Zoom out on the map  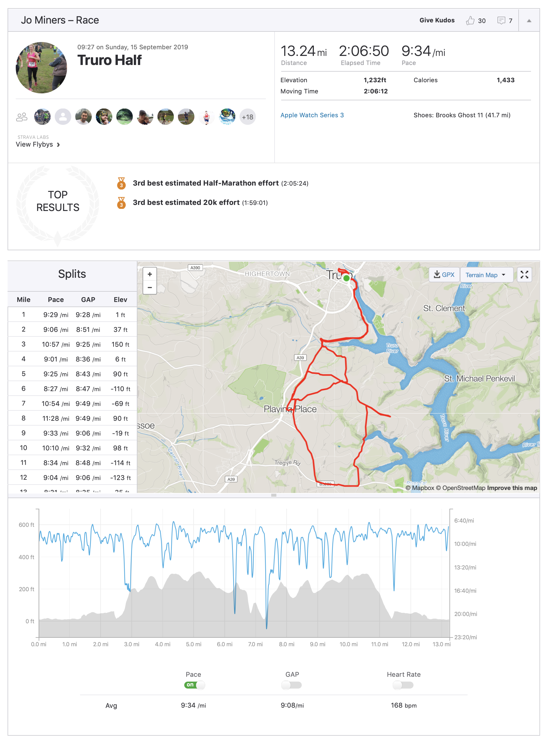pyautogui.click(x=150, y=288)
